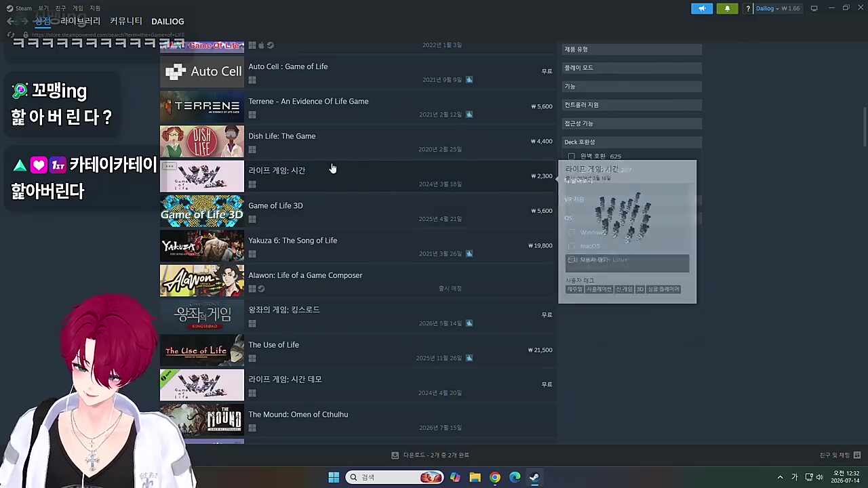Launch Copilot from the taskbar
Viewport: 868px width, 488px height.
[455, 477]
